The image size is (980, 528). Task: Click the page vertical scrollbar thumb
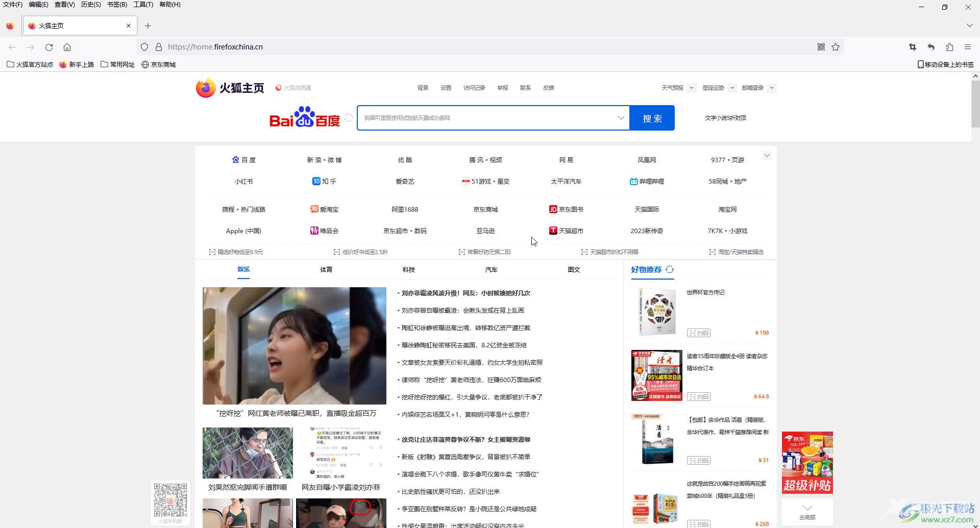(975, 104)
